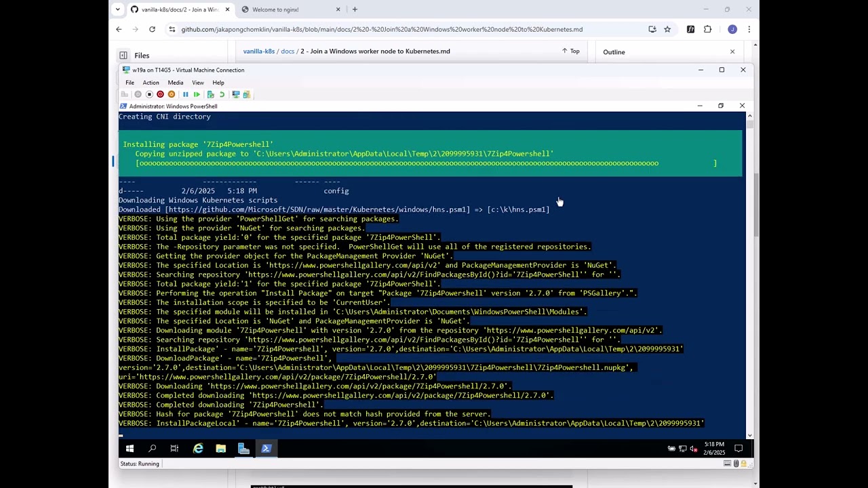Close the GitHub Outline panel

tap(732, 52)
